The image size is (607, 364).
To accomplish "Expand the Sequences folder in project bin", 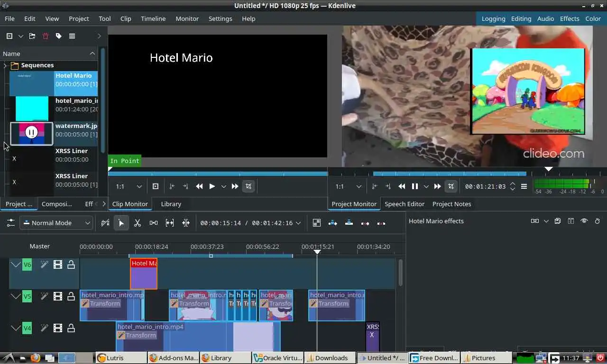I will (x=5, y=65).
